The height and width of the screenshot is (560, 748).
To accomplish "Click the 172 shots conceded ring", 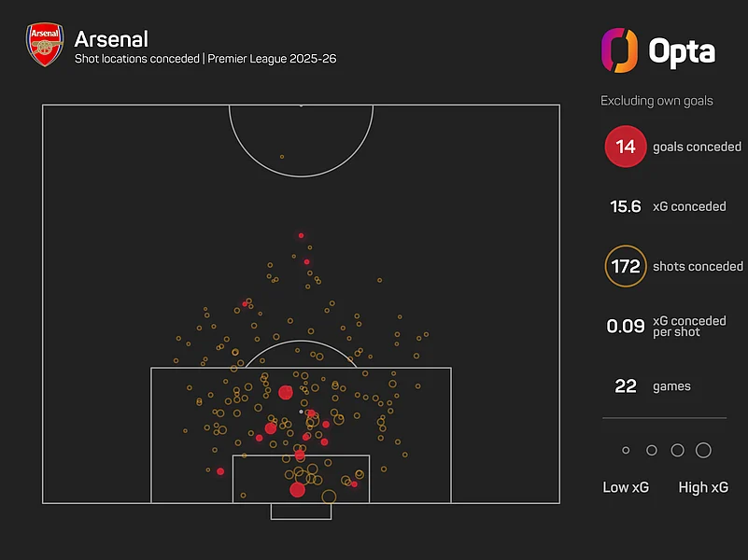I will [626, 266].
